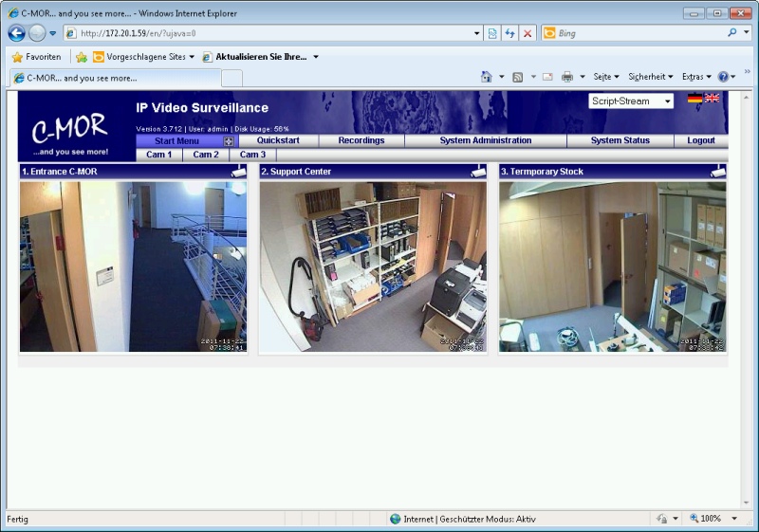
Task: Expand the Print options dropdown arrow
Action: pos(583,77)
